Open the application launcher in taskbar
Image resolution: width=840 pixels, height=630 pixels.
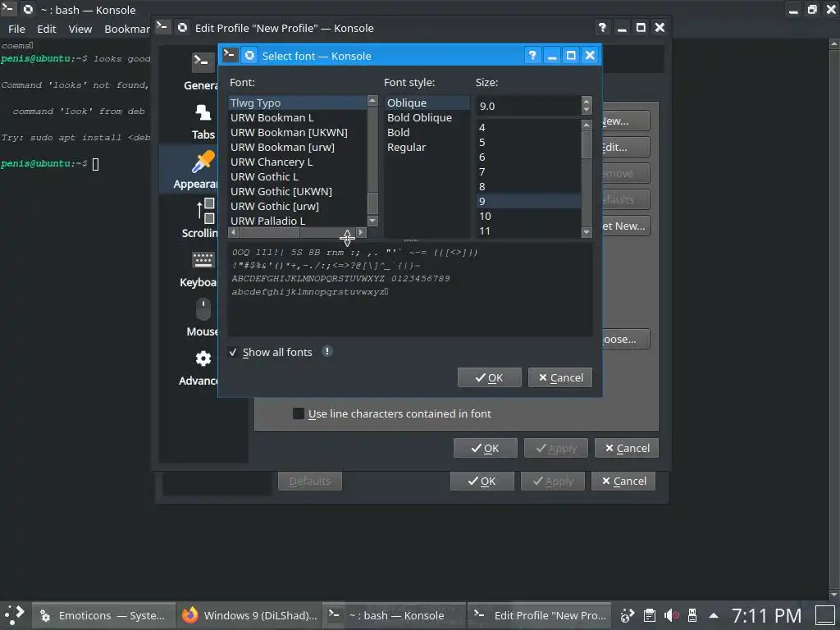14,615
